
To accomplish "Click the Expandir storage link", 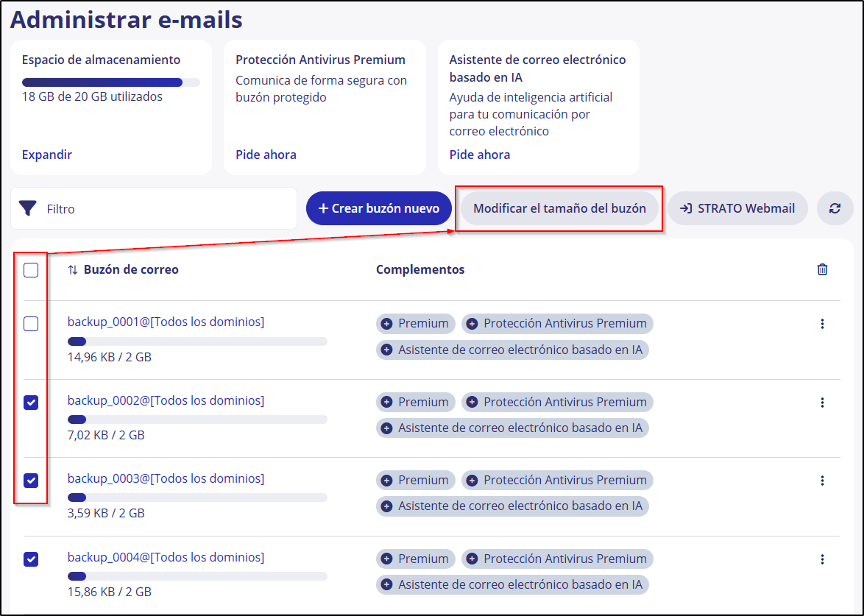I will coord(46,155).
